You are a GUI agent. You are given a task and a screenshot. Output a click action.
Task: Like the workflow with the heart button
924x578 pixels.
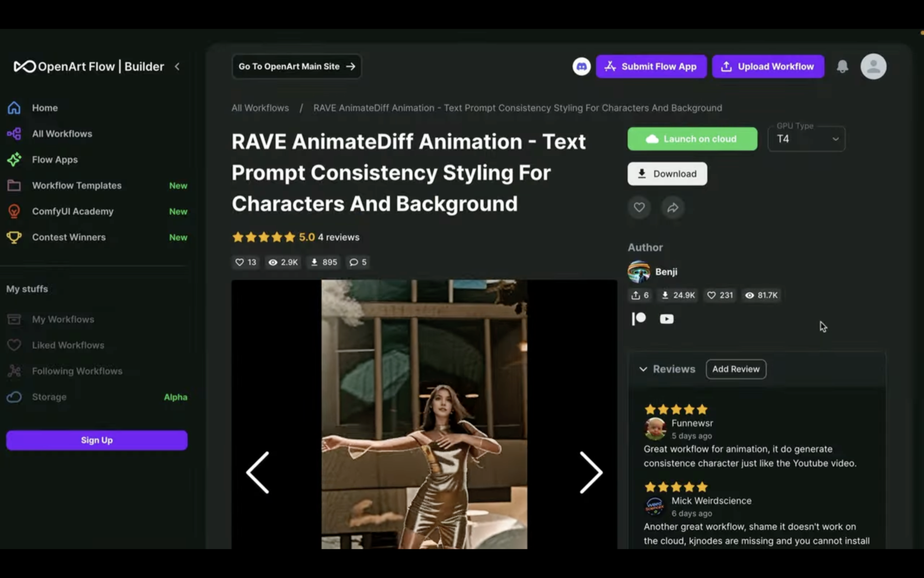639,208
